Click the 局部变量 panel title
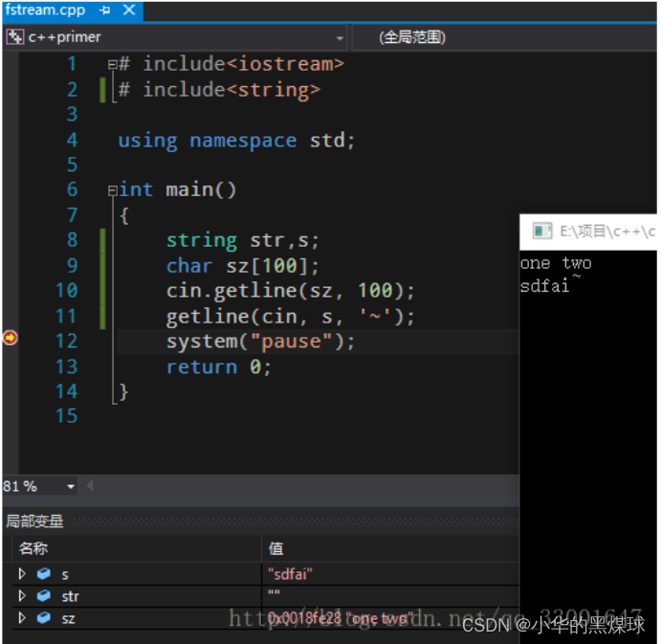661x644 pixels. coord(34,522)
